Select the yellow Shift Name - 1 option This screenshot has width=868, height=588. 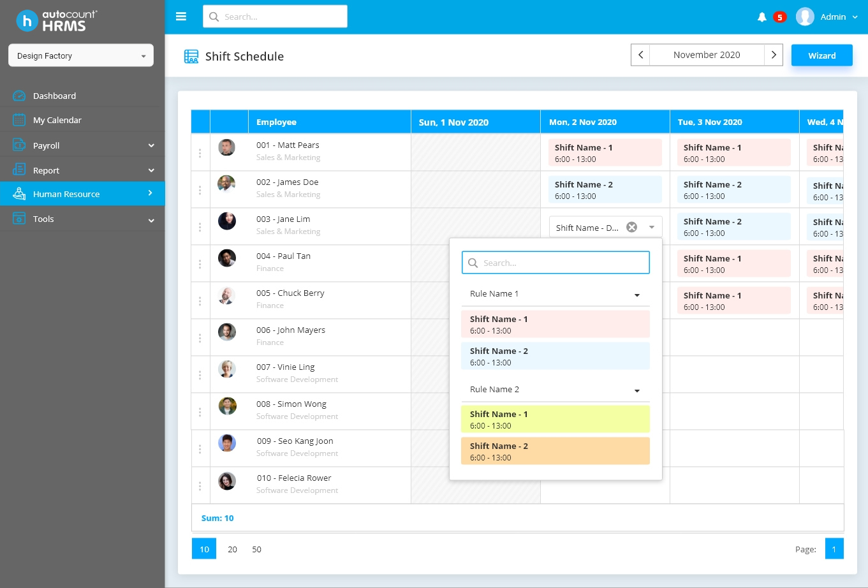tap(555, 420)
